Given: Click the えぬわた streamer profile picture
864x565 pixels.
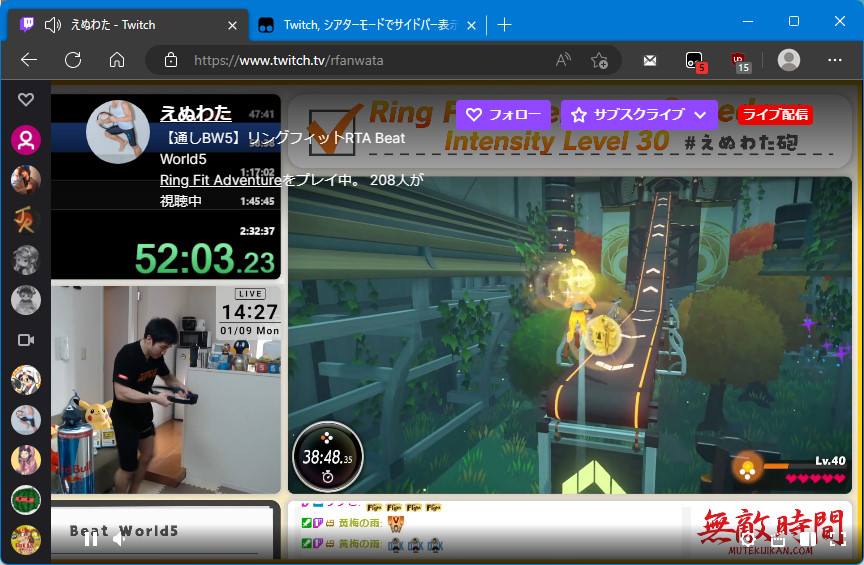Looking at the screenshot, I should (118, 132).
